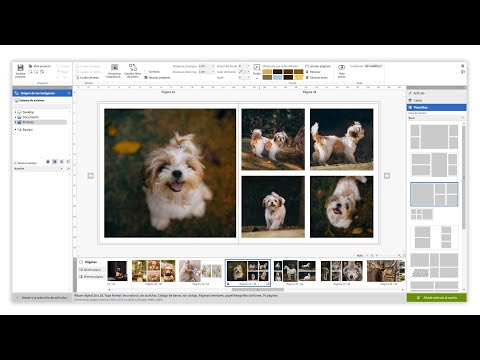This screenshot has height=360, width=480.
Task: Select the light blue background swatch
Action: click(277, 77)
